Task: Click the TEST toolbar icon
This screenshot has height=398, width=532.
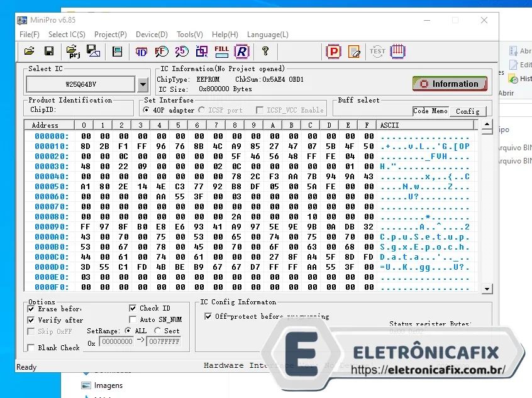Action: coord(377,52)
